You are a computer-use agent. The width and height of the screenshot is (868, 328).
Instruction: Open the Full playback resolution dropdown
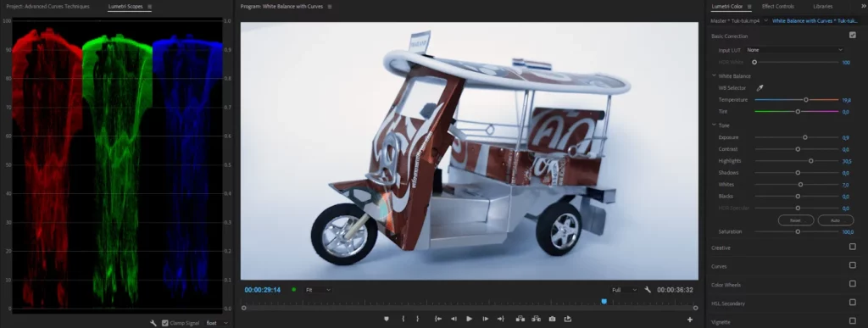[623, 290]
